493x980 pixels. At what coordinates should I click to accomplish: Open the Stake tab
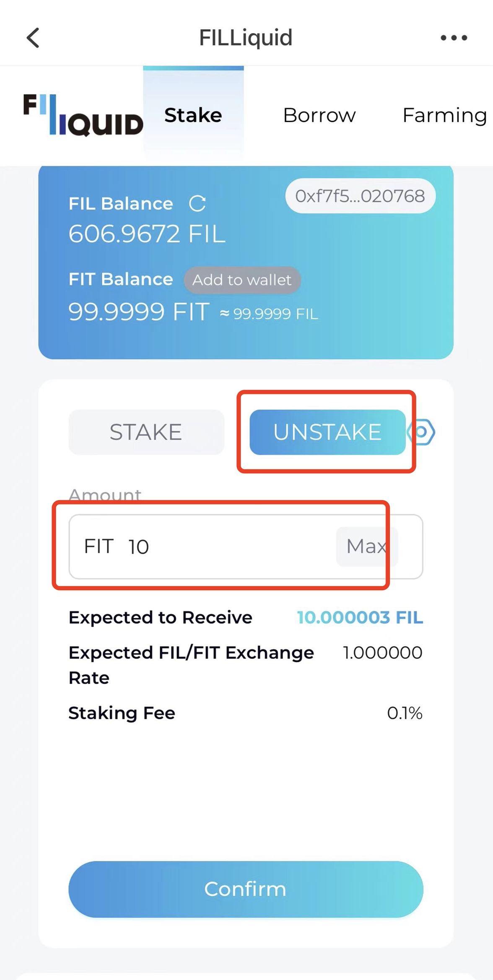point(193,115)
